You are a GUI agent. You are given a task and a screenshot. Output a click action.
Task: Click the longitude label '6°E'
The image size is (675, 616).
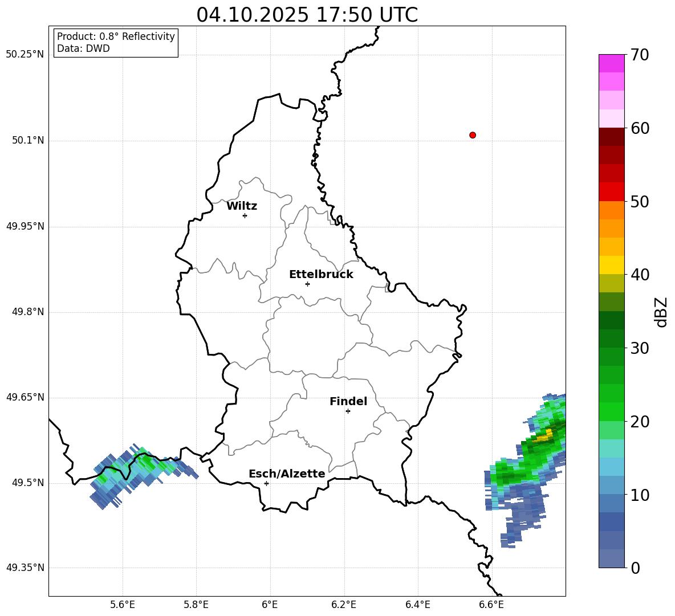270,605
